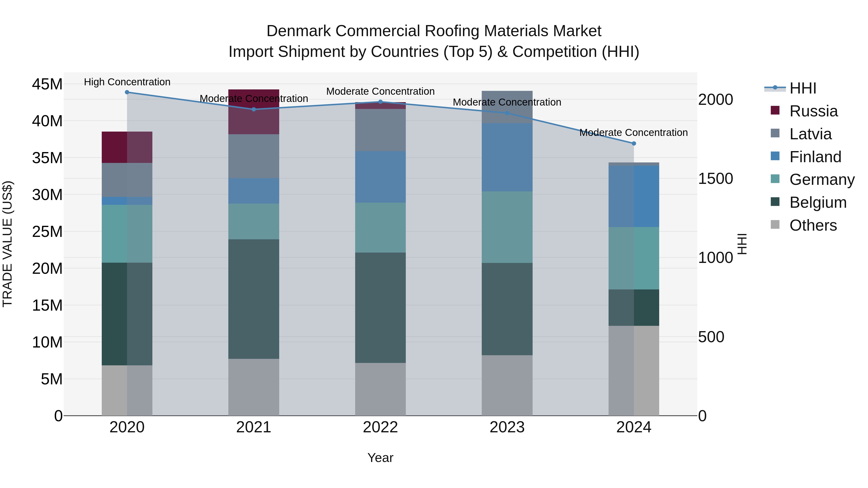The height and width of the screenshot is (488, 868).
Task: Click the Russia bar segment for 2021
Action: (254, 112)
